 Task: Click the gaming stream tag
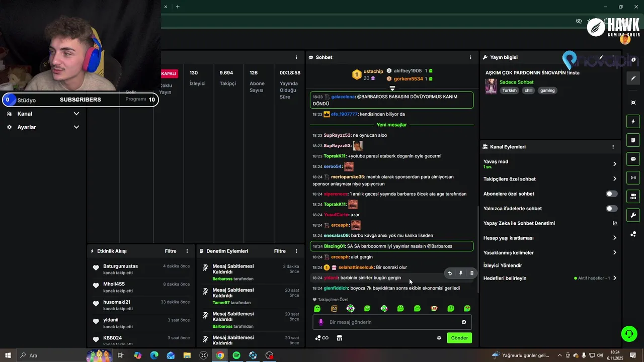point(547,90)
